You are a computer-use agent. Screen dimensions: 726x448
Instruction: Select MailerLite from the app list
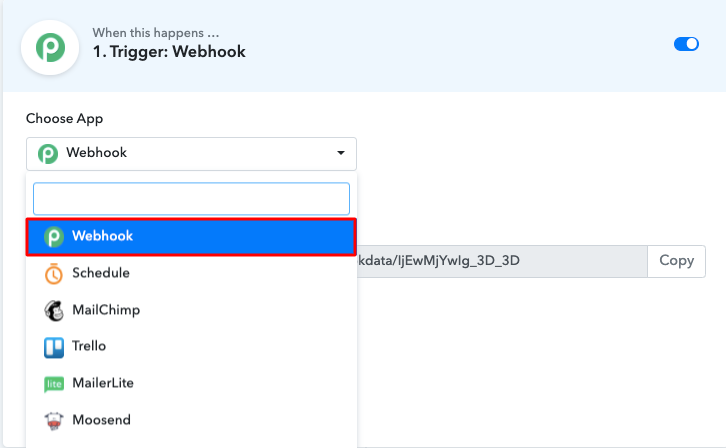[x=191, y=384]
